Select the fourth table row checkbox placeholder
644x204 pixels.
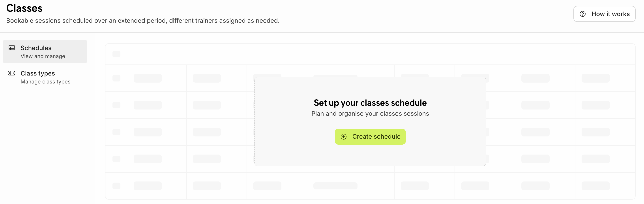[x=116, y=159]
